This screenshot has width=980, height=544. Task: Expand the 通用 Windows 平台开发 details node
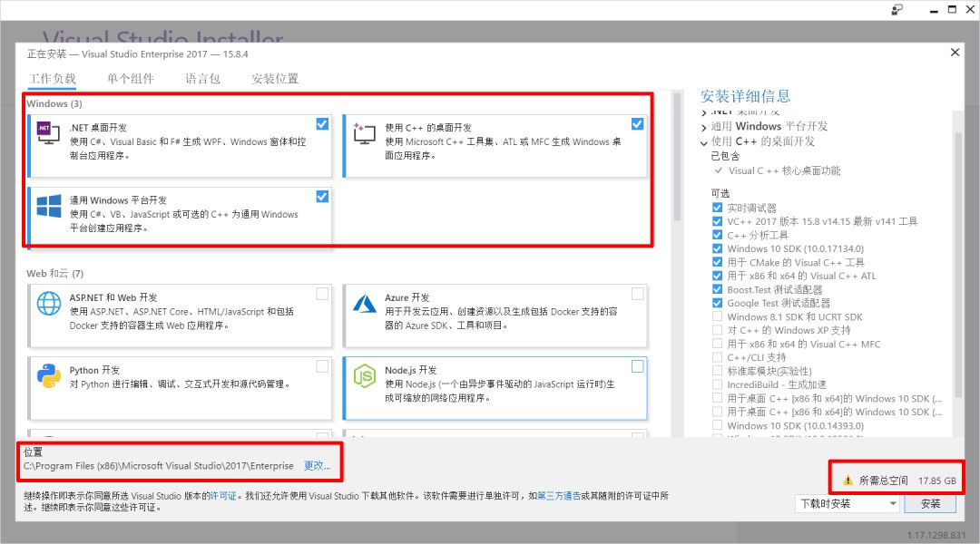(x=704, y=127)
